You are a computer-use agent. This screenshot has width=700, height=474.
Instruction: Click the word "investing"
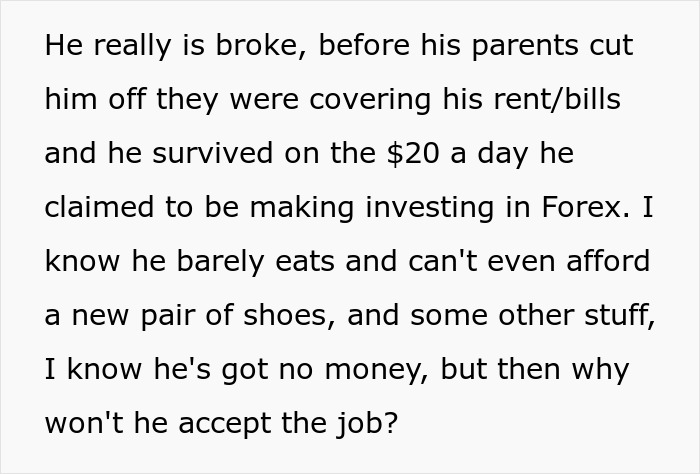point(429,209)
